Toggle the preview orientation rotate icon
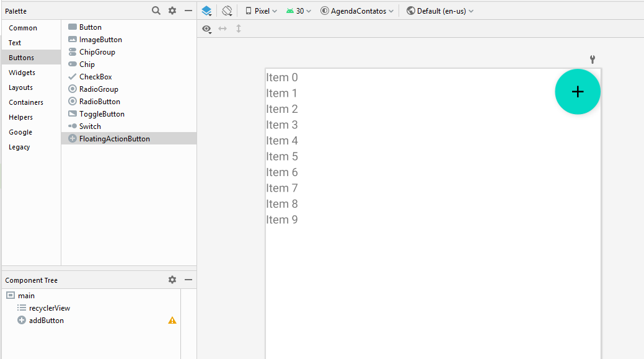 pos(227,11)
